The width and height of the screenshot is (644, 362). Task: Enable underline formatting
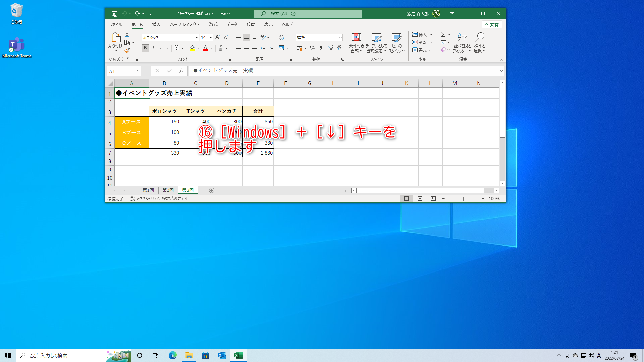click(x=161, y=48)
